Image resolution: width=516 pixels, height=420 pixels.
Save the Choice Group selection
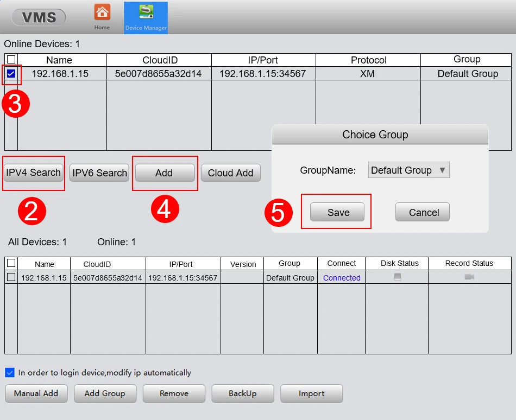point(338,213)
